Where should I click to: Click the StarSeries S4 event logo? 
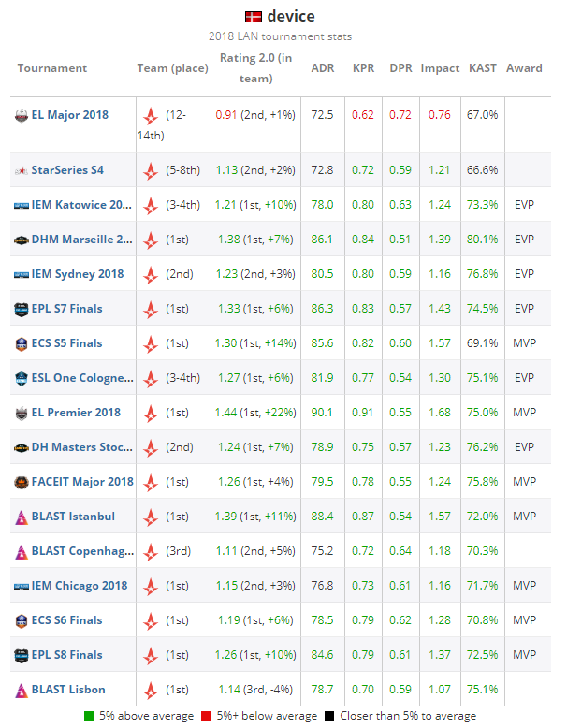point(22,170)
